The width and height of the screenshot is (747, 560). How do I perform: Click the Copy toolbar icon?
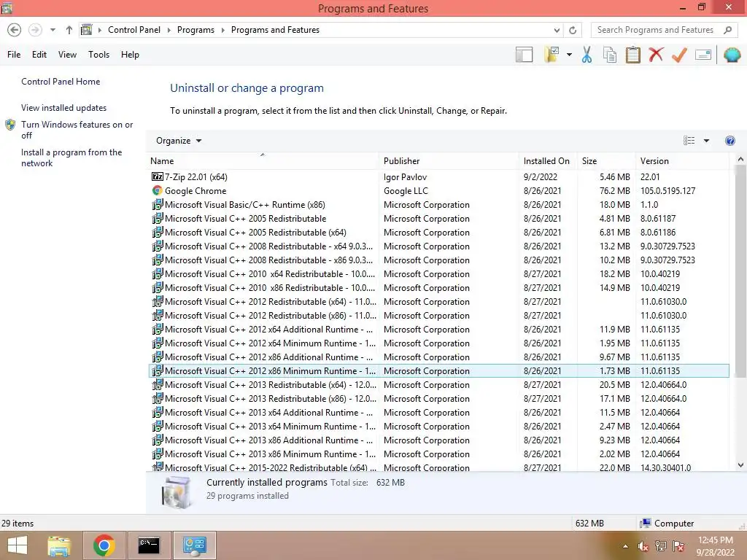(610, 55)
